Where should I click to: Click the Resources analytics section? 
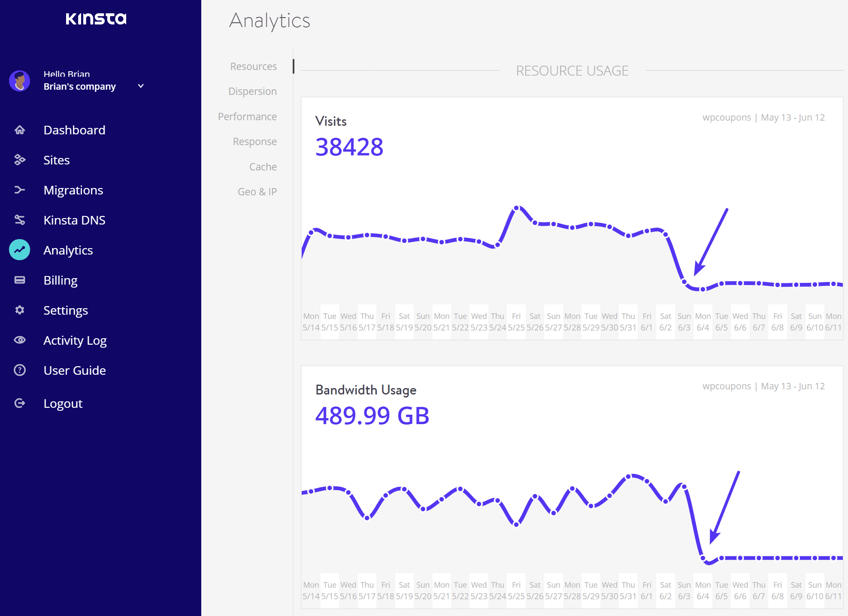click(x=254, y=66)
